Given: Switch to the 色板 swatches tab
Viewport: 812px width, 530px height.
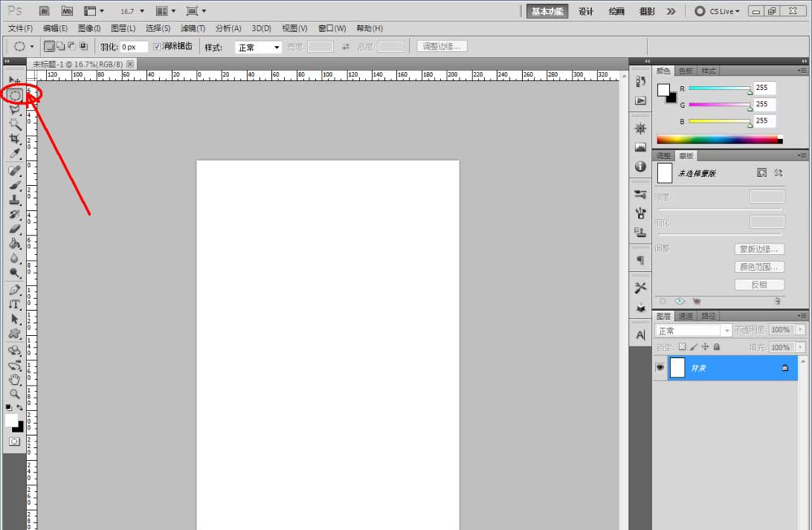Looking at the screenshot, I should [x=685, y=71].
